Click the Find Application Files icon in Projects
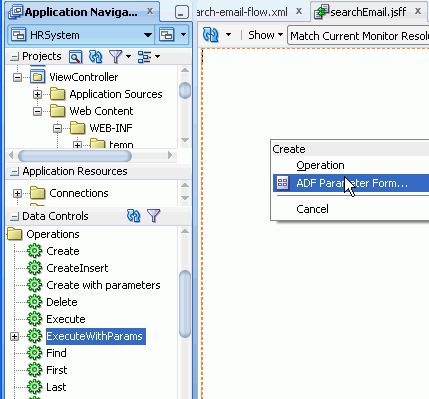Image resolution: width=429 pixels, height=399 pixels. point(75,57)
